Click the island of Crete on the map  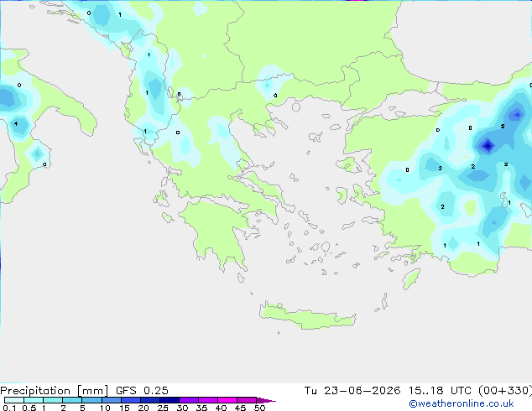307,316
